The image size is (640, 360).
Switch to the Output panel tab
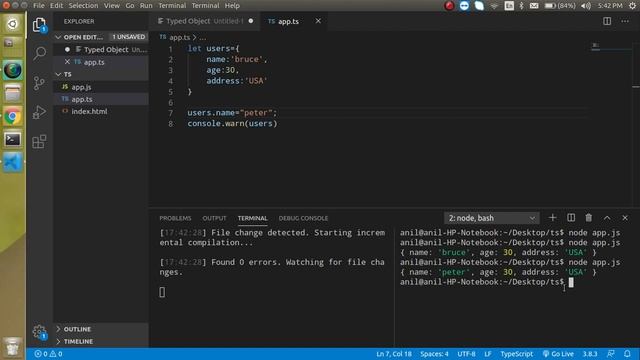214,218
